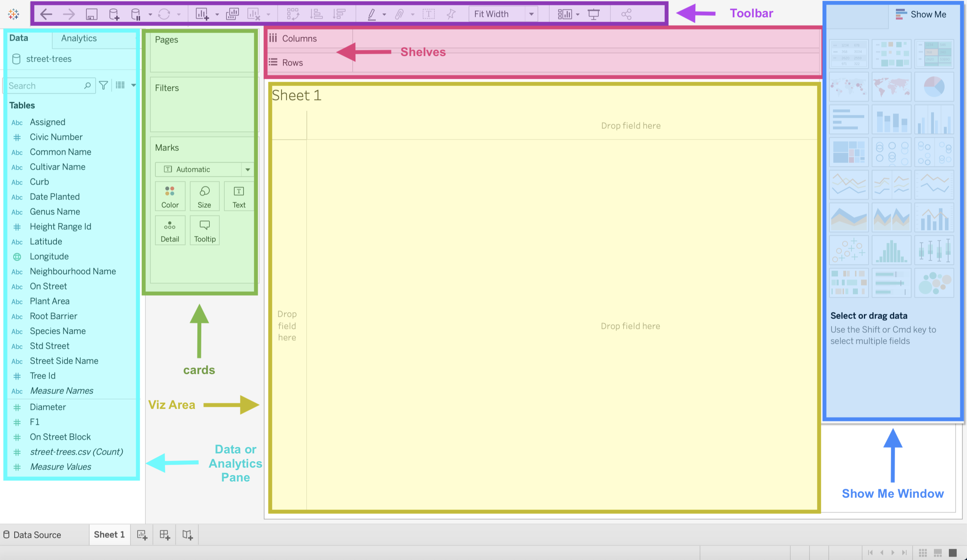Toggle the Fix Axes pin icon
Image resolution: width=967 pixels, height=560 pixels.
451,14
